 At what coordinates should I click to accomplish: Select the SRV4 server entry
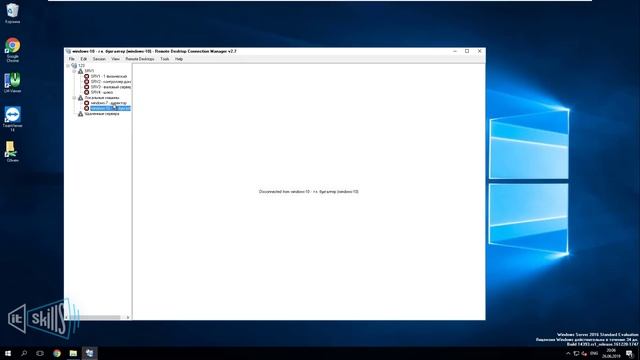coord(102,92)
